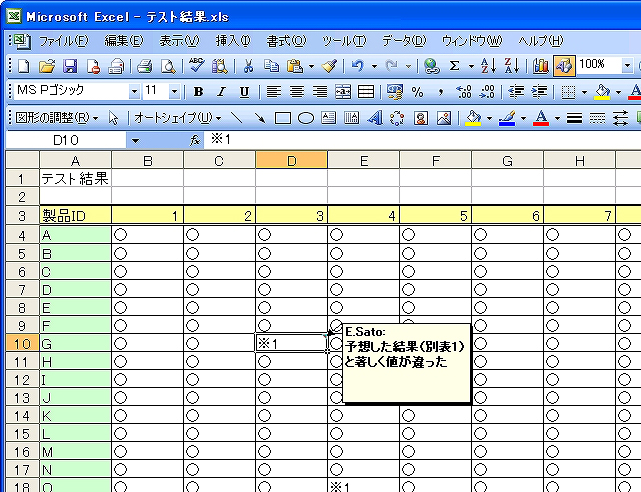
Task: Open the MS Pゴシック font name dropdown
Action: (x=134, y=92)
